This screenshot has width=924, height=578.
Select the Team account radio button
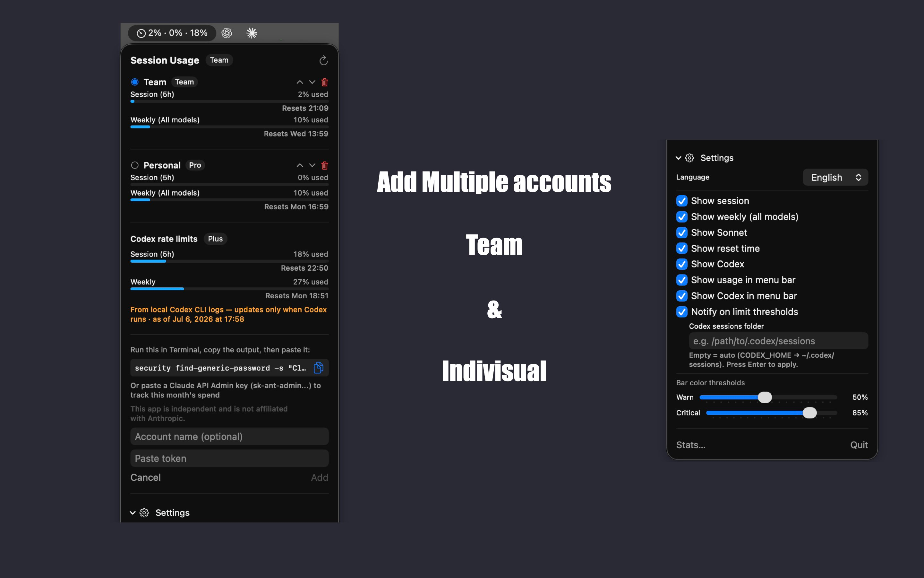tap(135, 82)
